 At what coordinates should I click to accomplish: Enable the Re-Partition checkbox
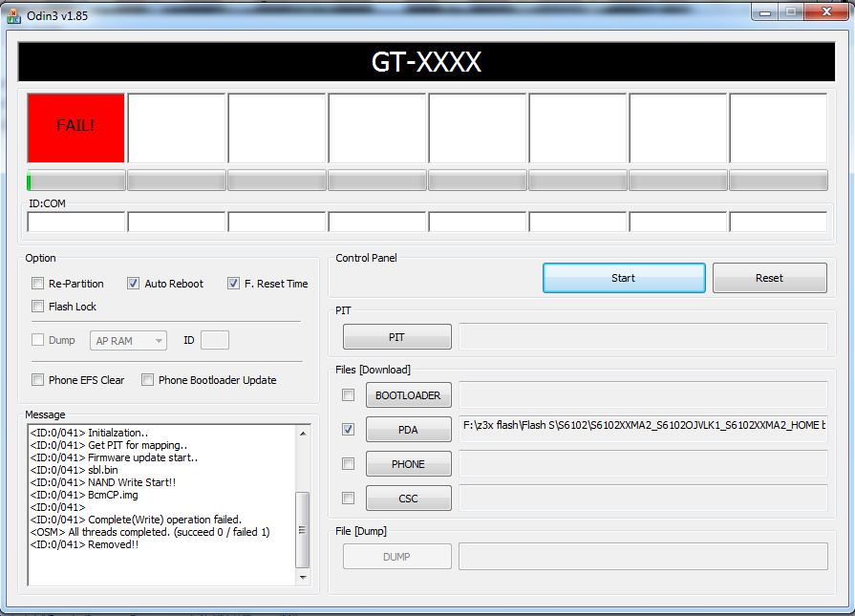point(37,284)
